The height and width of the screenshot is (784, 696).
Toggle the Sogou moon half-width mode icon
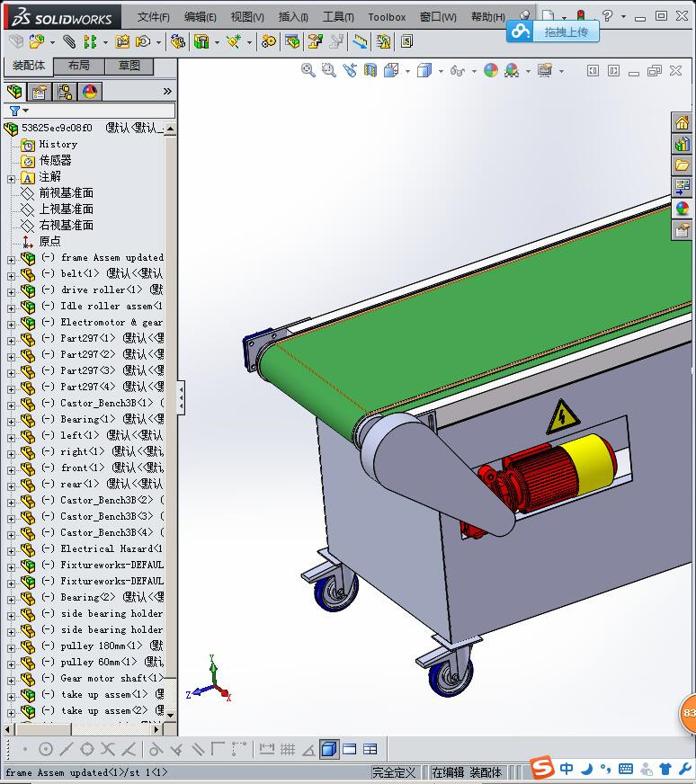(587, 769)
